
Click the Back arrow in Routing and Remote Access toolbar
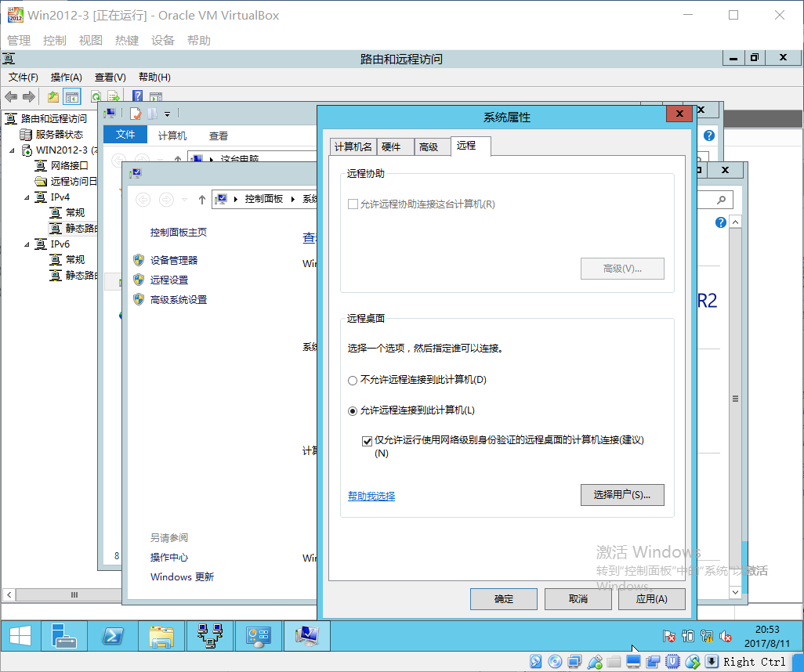click(11, 96)
